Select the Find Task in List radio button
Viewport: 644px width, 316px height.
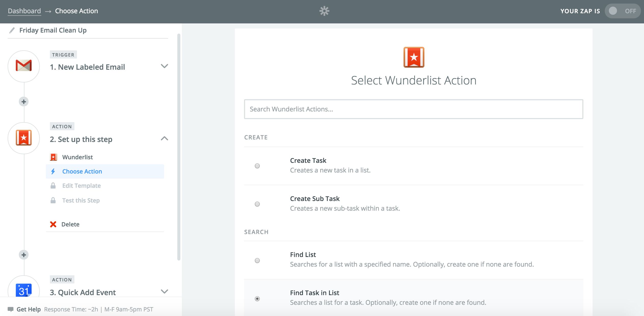(x=257, y=299)
